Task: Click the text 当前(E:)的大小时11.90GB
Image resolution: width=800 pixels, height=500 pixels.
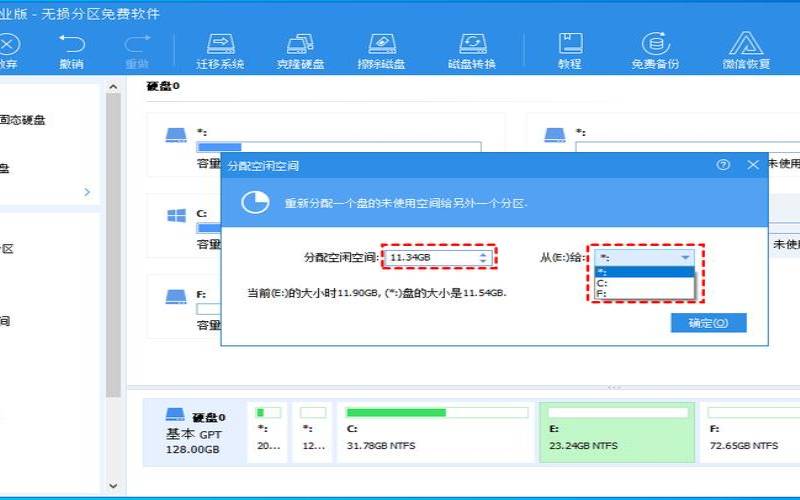Action: click(313, 293)
